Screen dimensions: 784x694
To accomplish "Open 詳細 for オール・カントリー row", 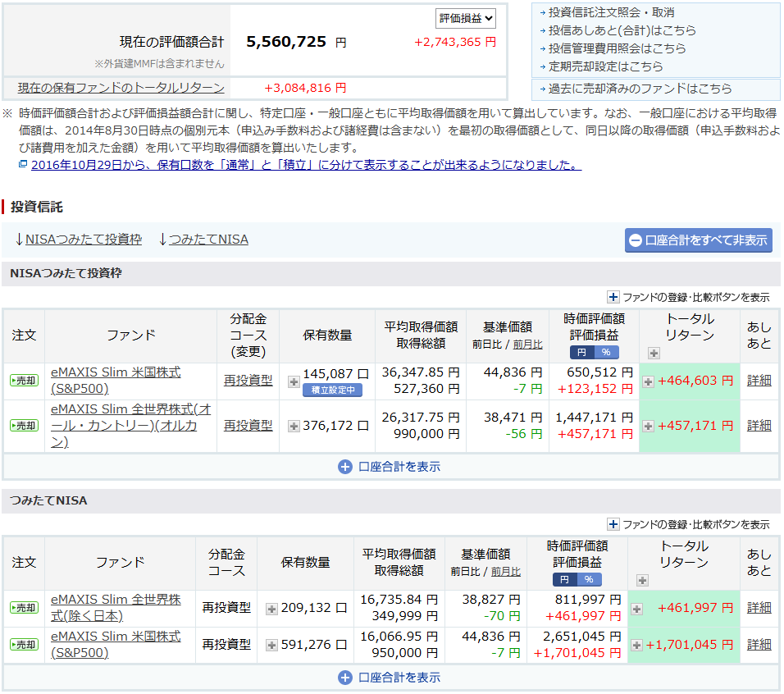I will click(759, 426).
